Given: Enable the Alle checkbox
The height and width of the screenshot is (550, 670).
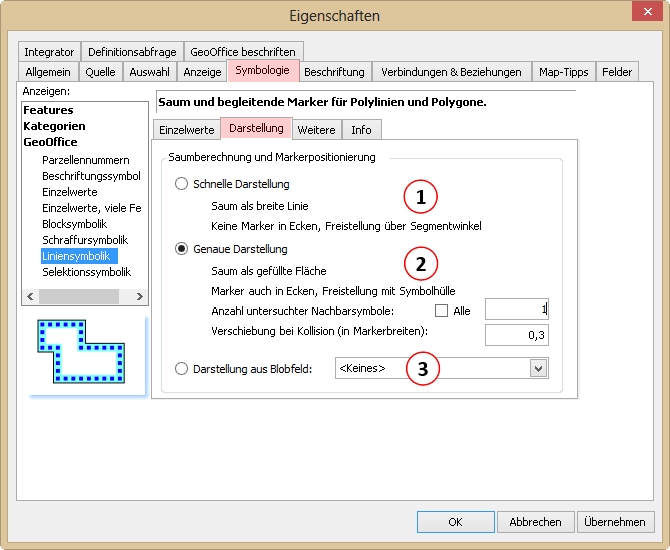Looking at the screenshot, I should pyautogui.click(x=441, y=311).
